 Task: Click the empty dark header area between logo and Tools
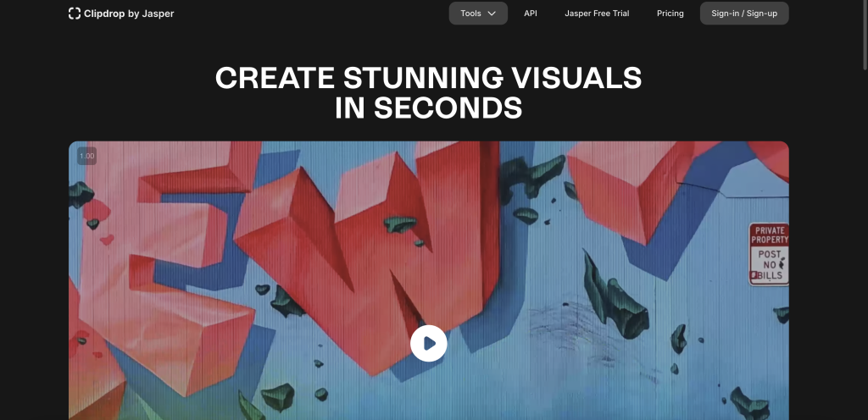click(x=314, y=14)
